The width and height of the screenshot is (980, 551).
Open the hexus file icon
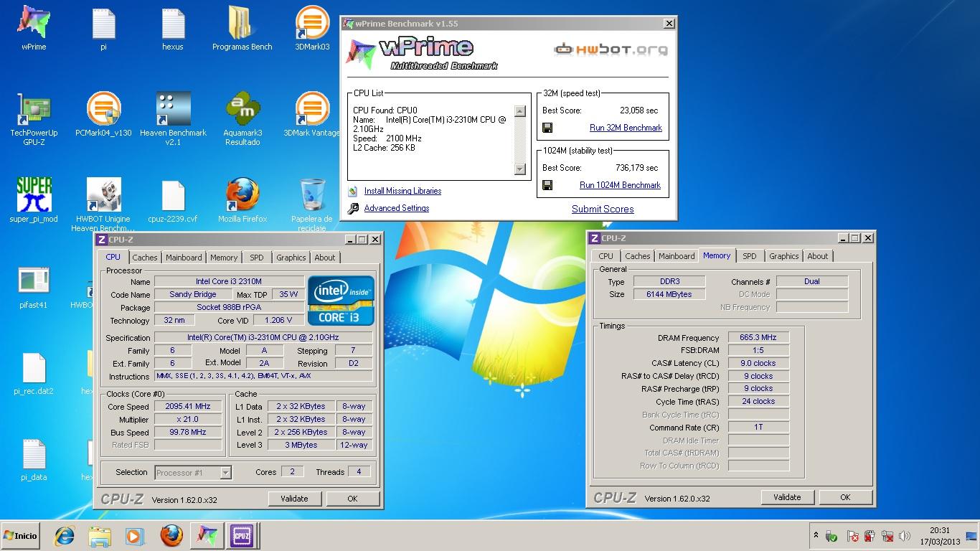tap(173, 29)
